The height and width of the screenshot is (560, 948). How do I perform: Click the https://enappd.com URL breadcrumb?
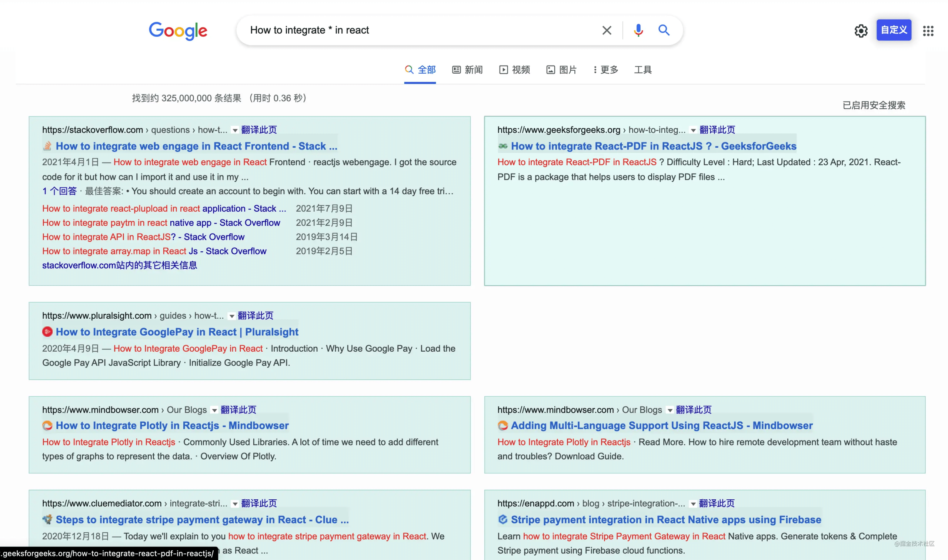click(x=591, y=503)
